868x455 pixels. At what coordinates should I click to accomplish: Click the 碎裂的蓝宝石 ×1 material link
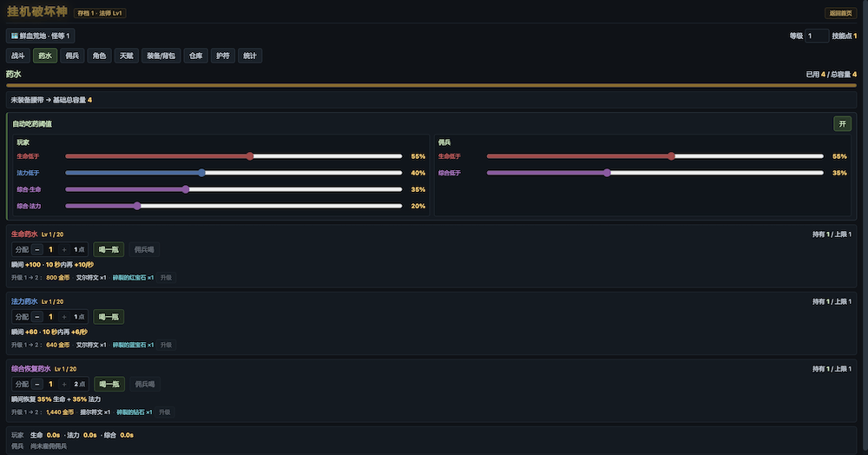coord(134,346)
